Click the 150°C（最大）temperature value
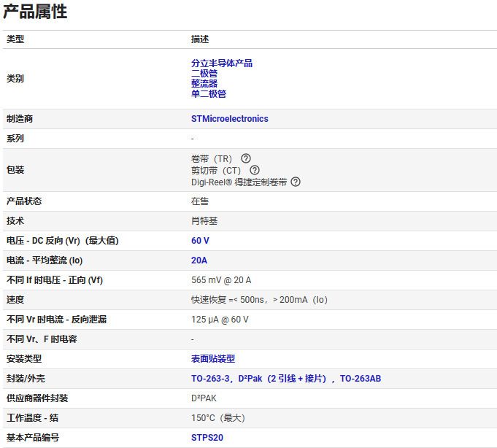The image size is (497, 448). (x=218, y=418)
